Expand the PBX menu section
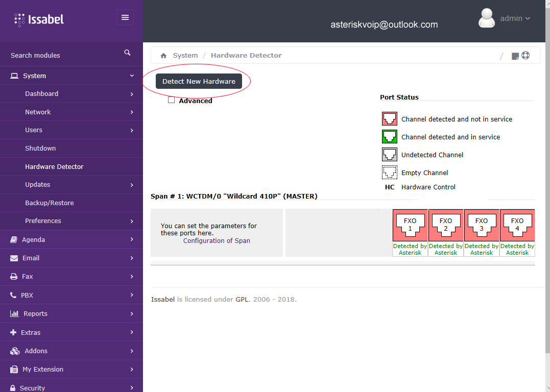550x392 pixels. (x=71, y=295)
